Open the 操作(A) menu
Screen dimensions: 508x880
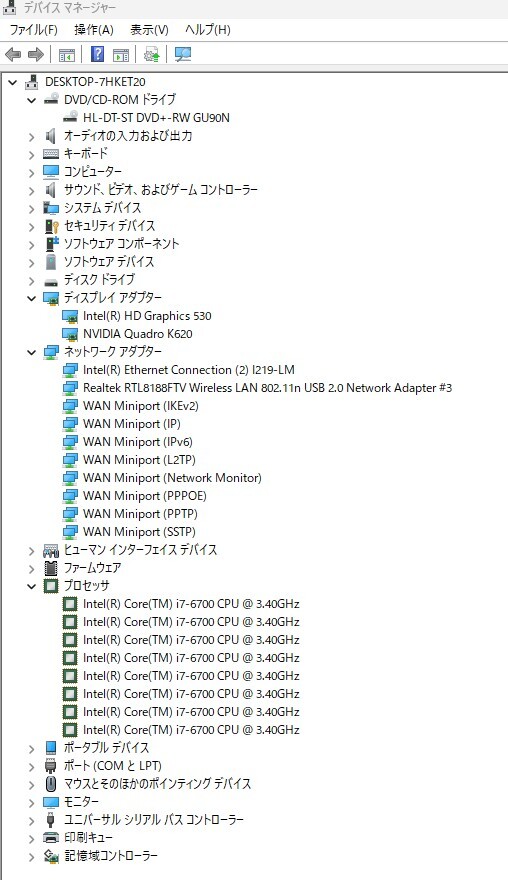point(94,30)
